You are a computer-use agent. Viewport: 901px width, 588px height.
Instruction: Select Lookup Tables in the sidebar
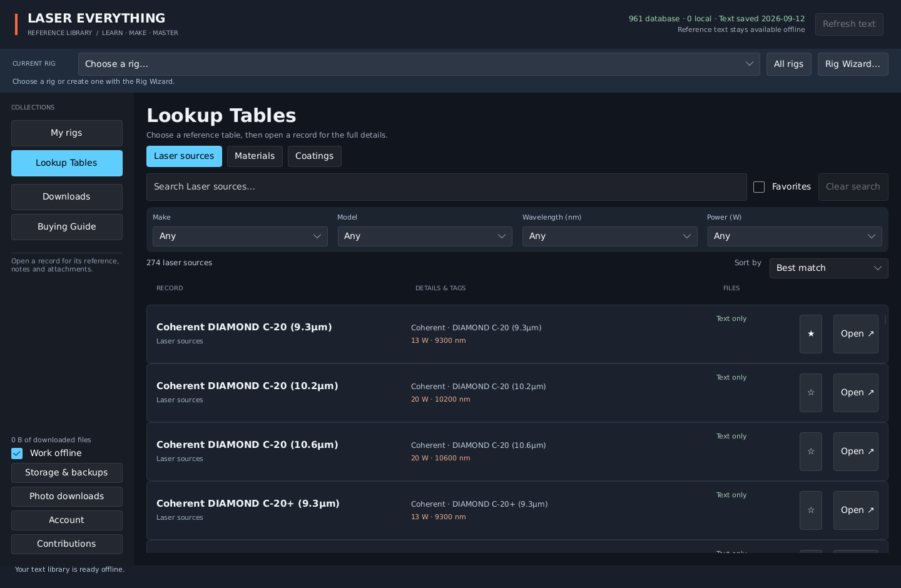67,163
